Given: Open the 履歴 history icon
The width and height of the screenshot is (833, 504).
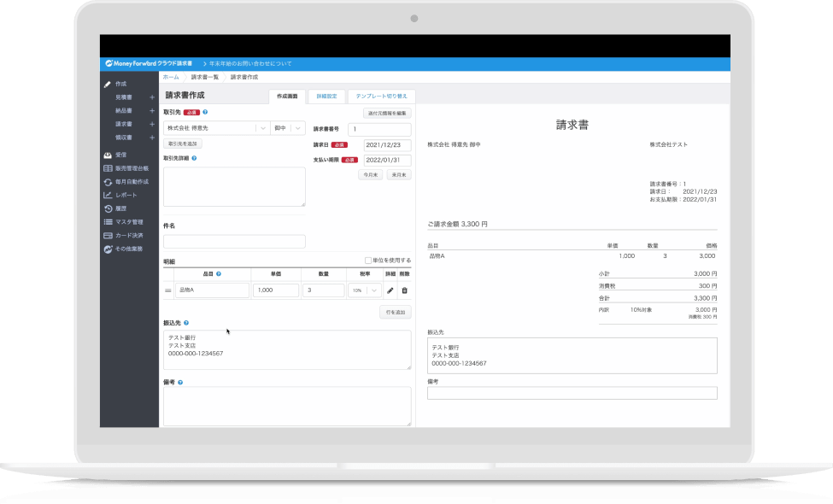Looking at the screenshot, I should point(108,208).
